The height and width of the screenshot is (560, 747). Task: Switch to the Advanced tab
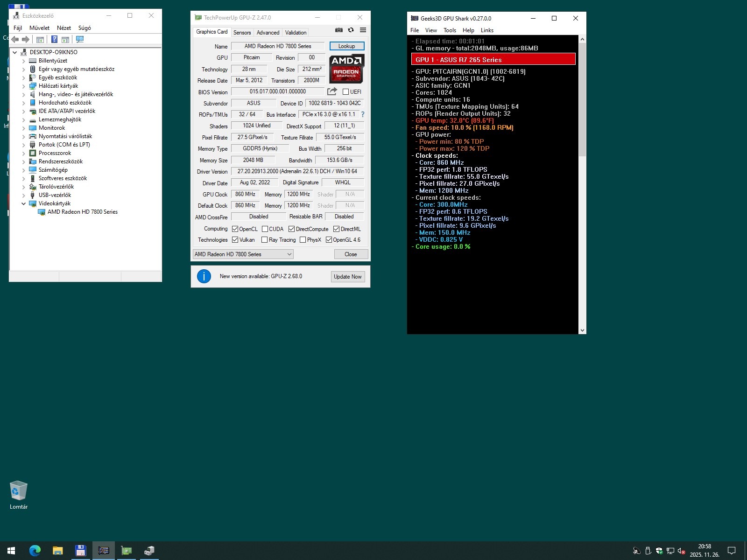point(268,33)
